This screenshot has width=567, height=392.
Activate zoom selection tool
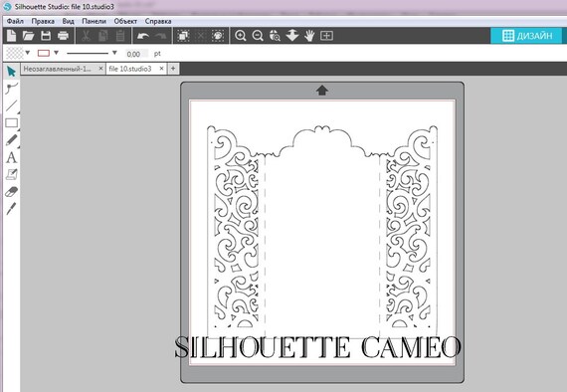[x=275, y=36]
